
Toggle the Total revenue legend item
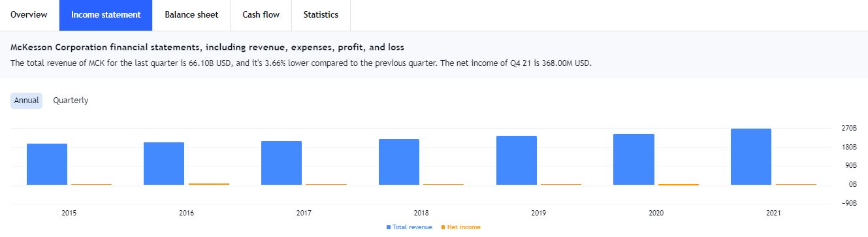(x=410, y=227)
